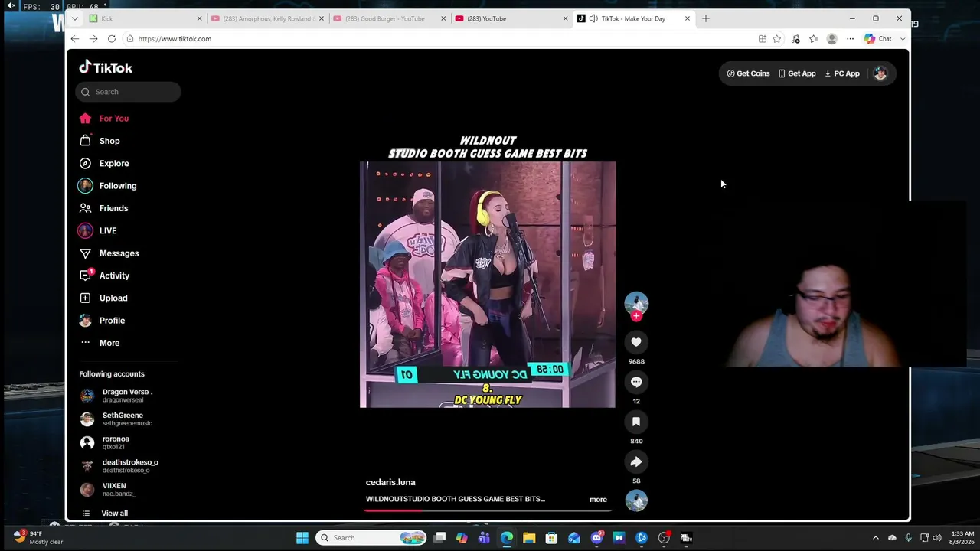Open the sound disc below share
The image size is (980, 551).
point(636,500)
